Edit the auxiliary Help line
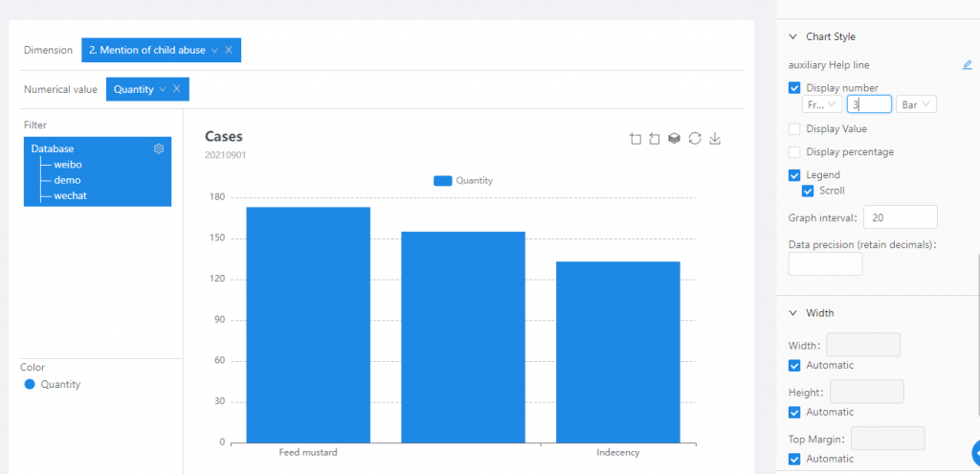 coord(967,65)
